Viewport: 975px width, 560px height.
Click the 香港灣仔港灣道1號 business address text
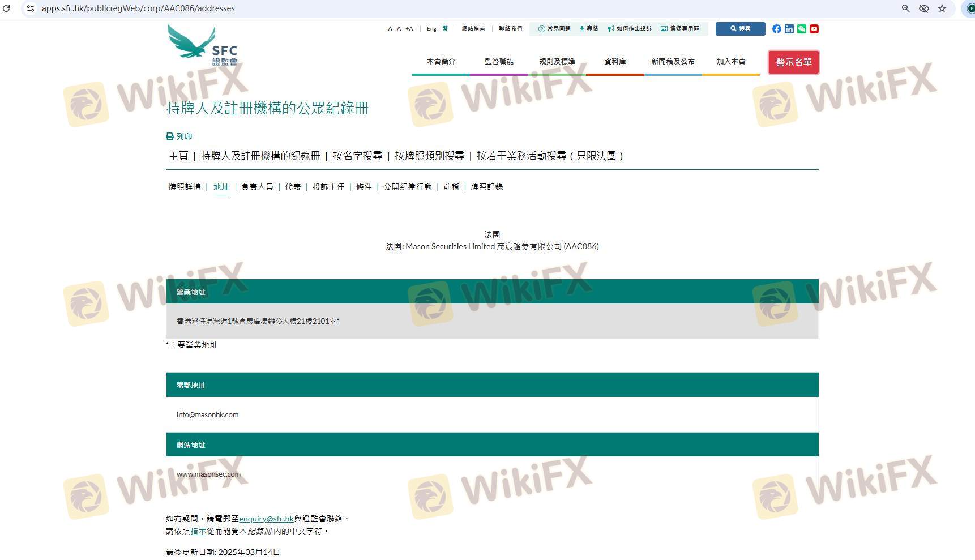pyautogui.click(x=258, y=321)
